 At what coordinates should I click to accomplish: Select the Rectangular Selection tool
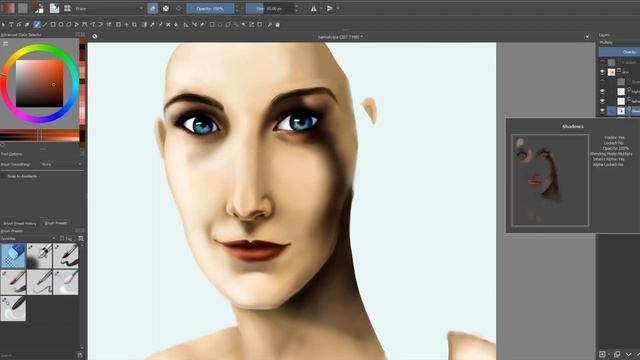[x=212, y=24]
